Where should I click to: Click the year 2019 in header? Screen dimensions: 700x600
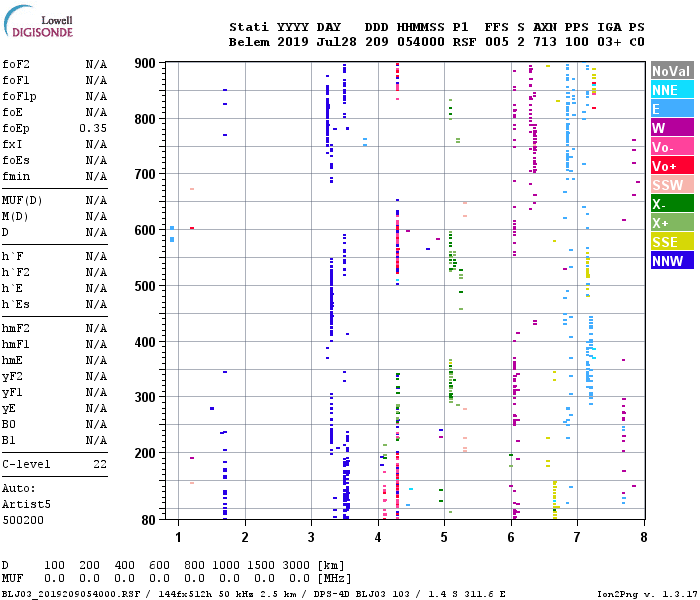coord(293,42)
